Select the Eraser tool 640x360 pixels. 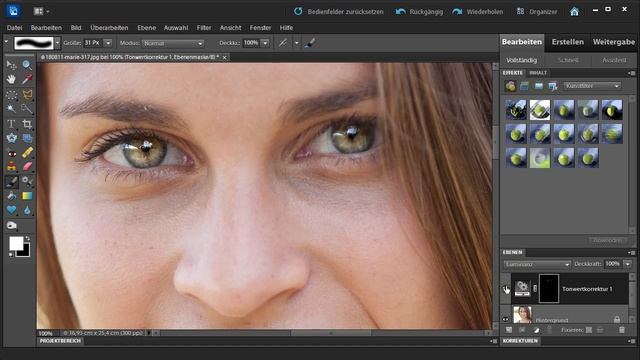point(27,167)
